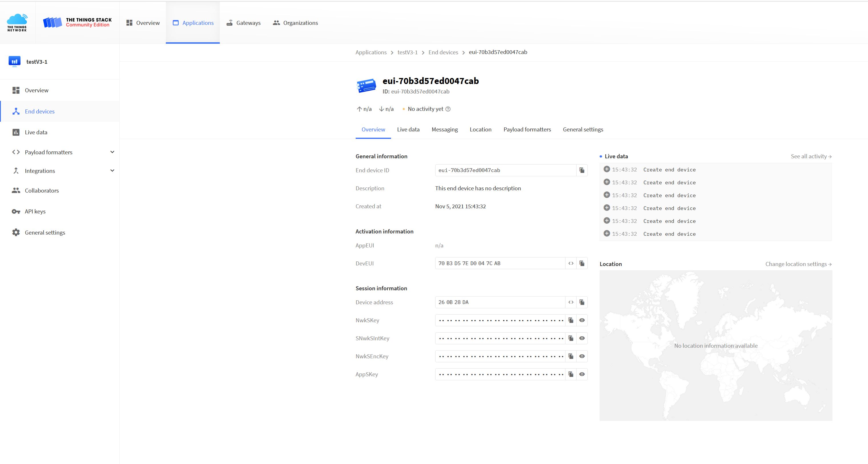Click the Overview sidebar icon
868x464 pixels.
[16, 90]
